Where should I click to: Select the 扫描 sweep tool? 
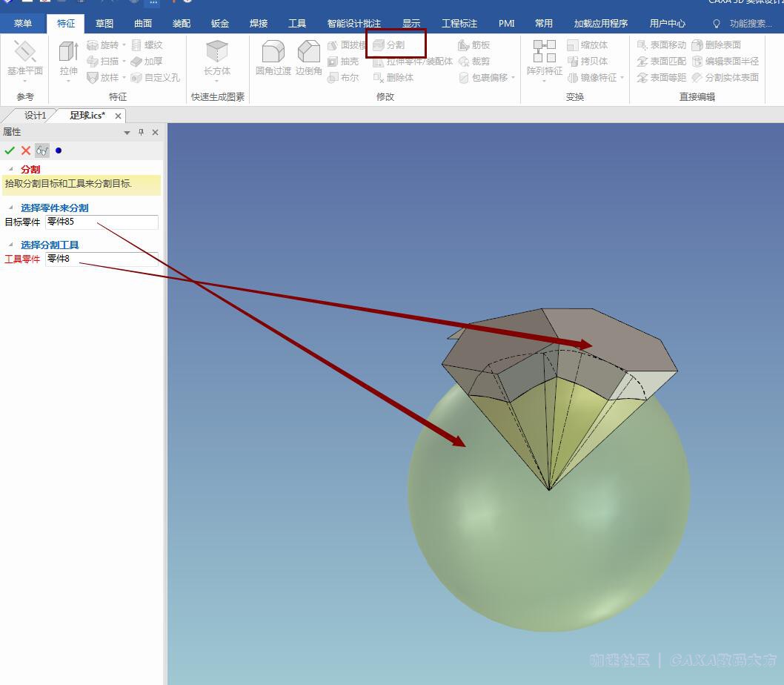point(104,61)
